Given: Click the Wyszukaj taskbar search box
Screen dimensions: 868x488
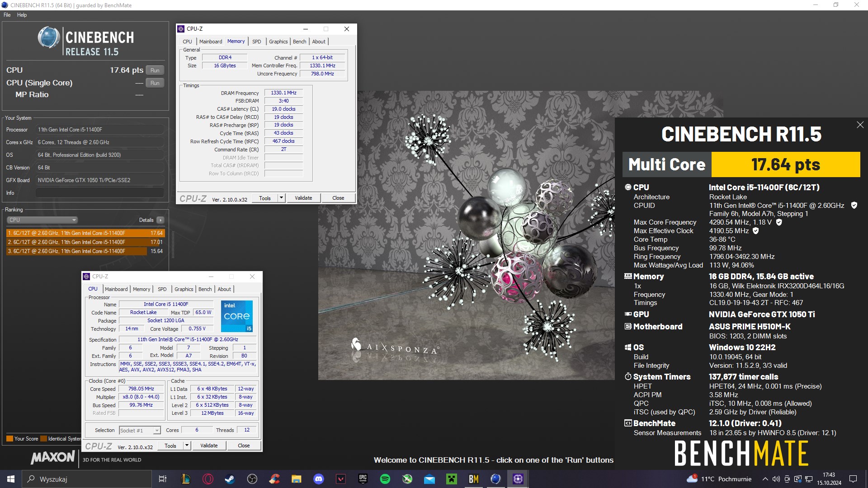Looking at the screenshot, I should (87, 479).
